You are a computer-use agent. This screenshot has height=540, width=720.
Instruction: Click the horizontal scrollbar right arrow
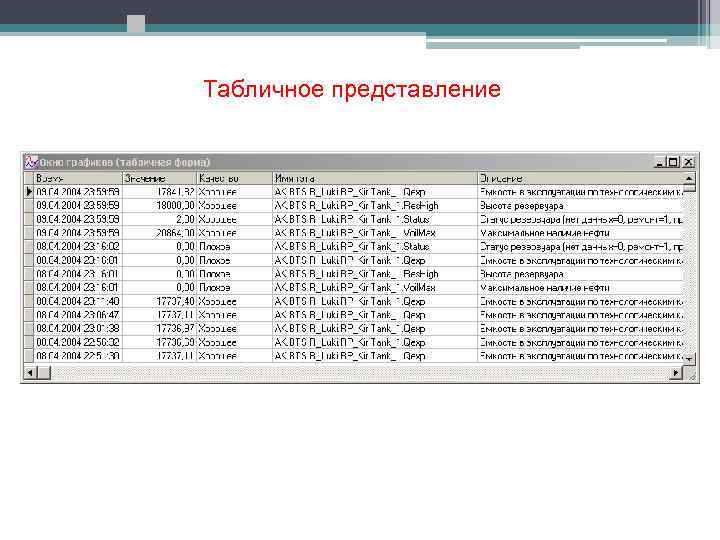[x=675, y=373]
